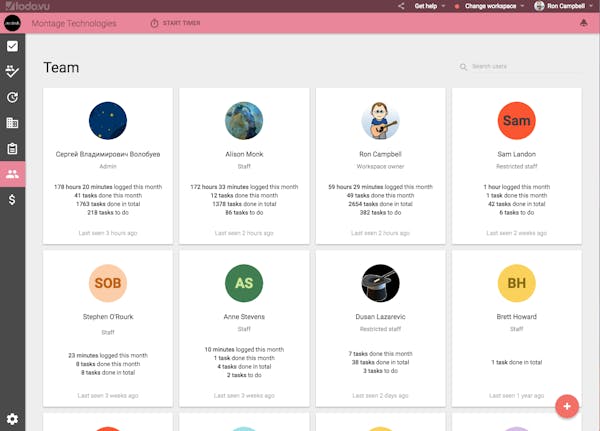The height and width of the screenshot is (431, 600).
Task: Click 'Last seen 1 year ago' text
Action: point(517,396)
